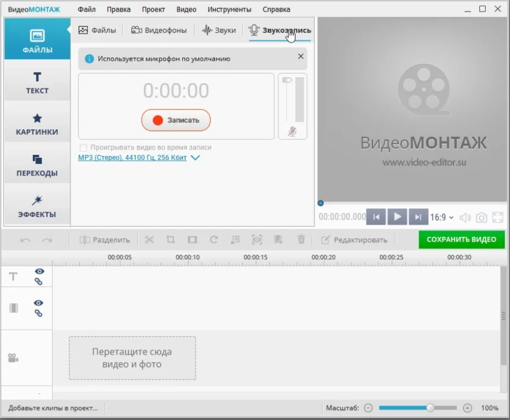The image size is (510, 420).
Task: Click the add-clip filmstrip icon in toolbar
Action: click(278, 240)
